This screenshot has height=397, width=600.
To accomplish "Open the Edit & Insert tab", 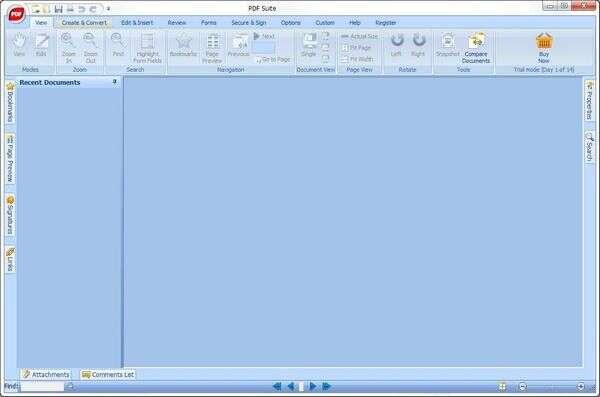I will [137, 23].
